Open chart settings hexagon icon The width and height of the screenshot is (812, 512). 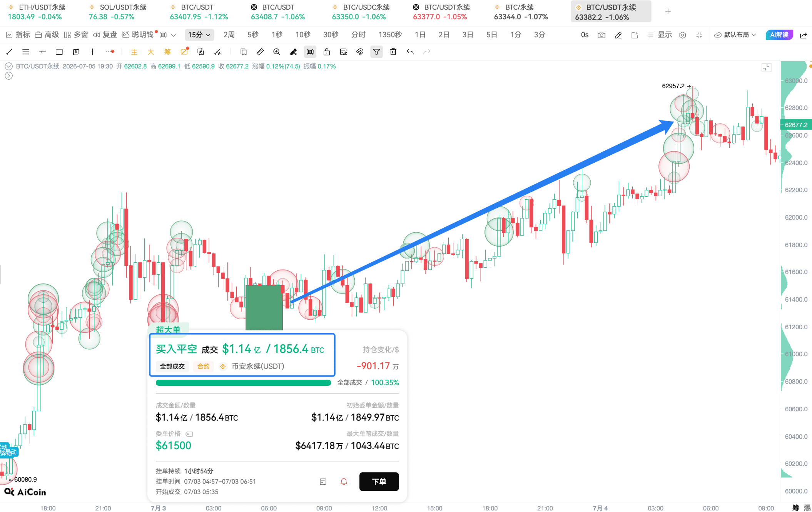pyautogui.click(x=683, y=35)
